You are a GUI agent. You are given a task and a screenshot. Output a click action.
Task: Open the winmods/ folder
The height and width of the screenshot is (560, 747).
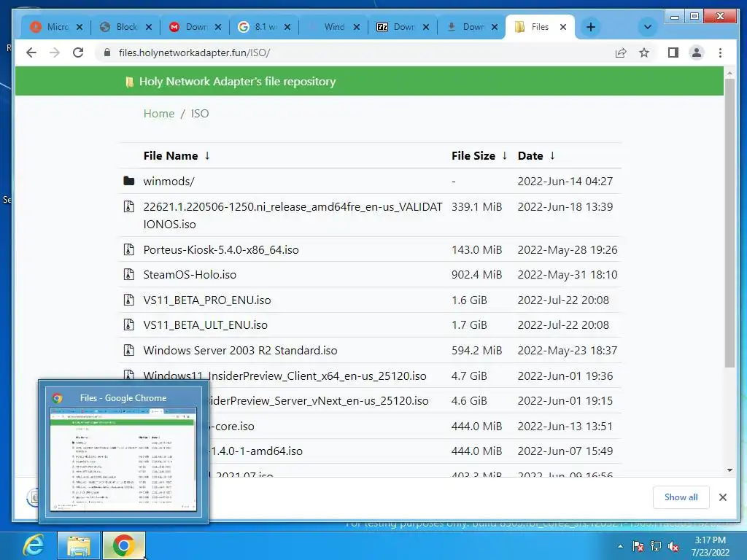169,182
